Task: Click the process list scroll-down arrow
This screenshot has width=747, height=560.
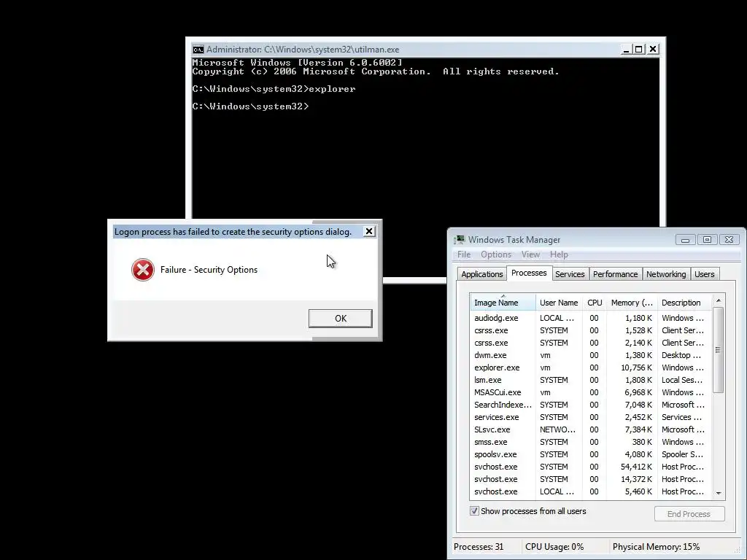Action: (x=719, y=494)
